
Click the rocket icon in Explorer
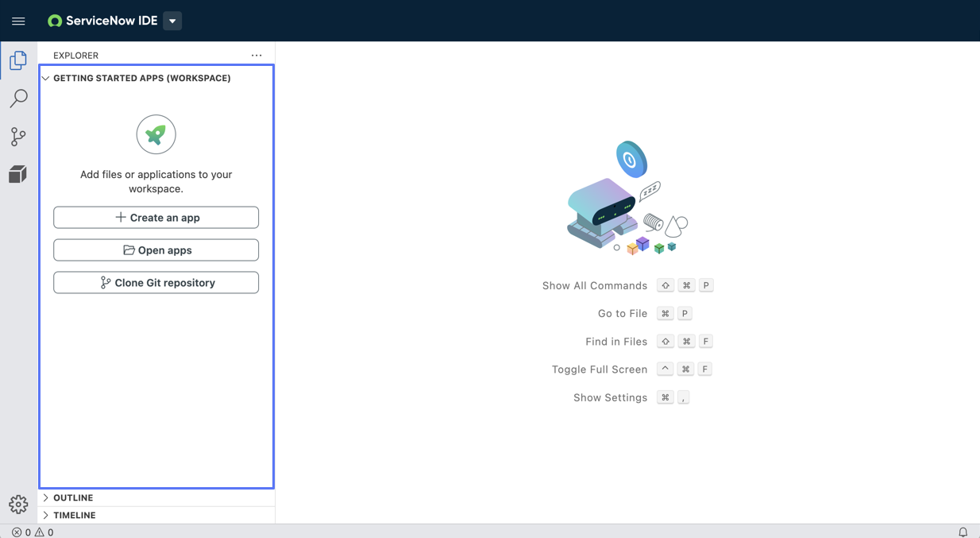coord(156,134)
